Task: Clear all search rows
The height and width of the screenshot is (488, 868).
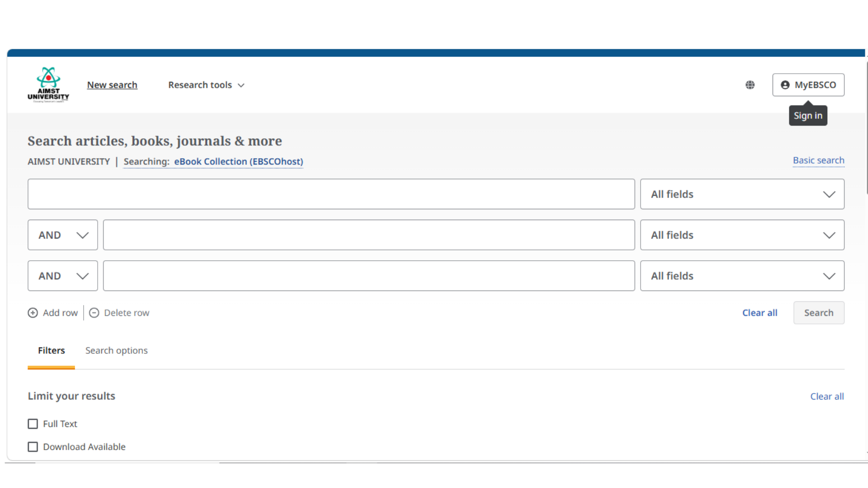Action: click(x=760, y=313)
